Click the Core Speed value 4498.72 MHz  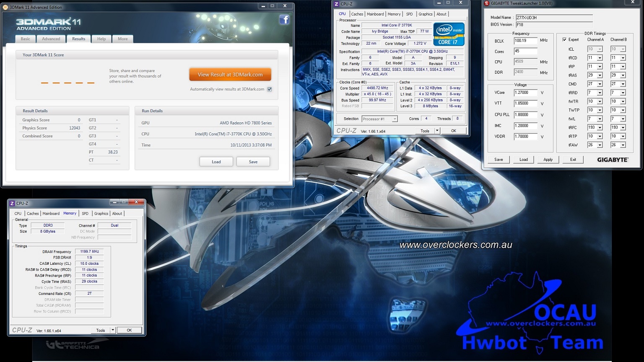377,88
